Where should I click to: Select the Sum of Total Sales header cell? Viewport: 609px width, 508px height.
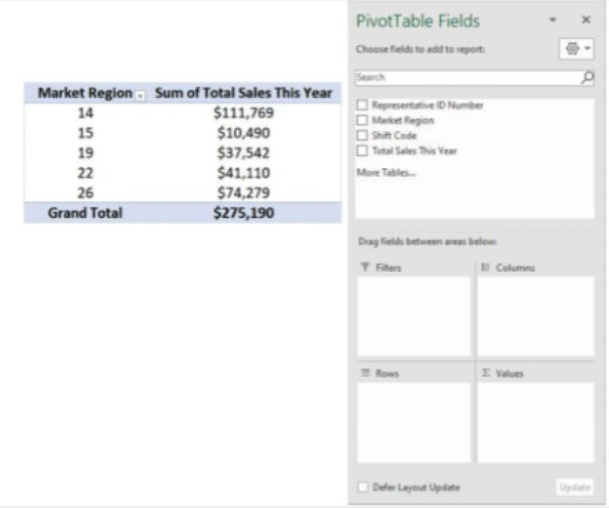(243, 93)
